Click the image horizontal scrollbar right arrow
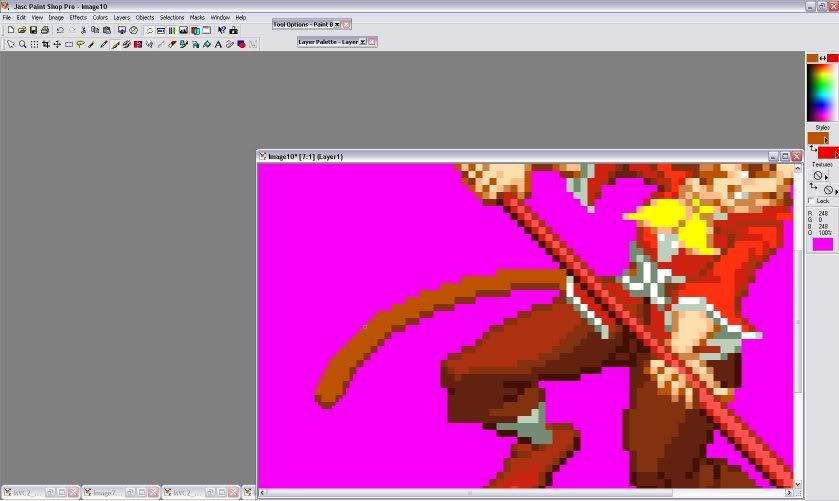This screenshot has height=501, width=839. [x=789, y=492]
